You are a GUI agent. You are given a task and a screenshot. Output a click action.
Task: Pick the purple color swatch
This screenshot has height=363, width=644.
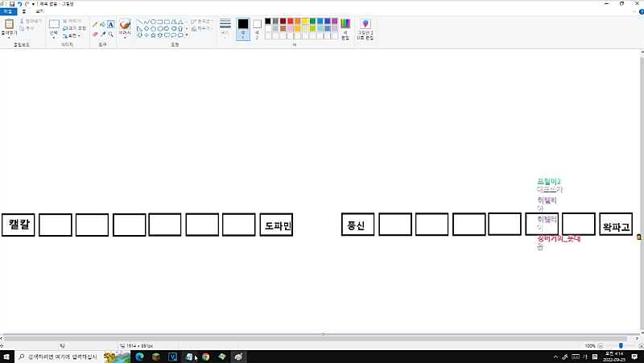tap(335, 21)
